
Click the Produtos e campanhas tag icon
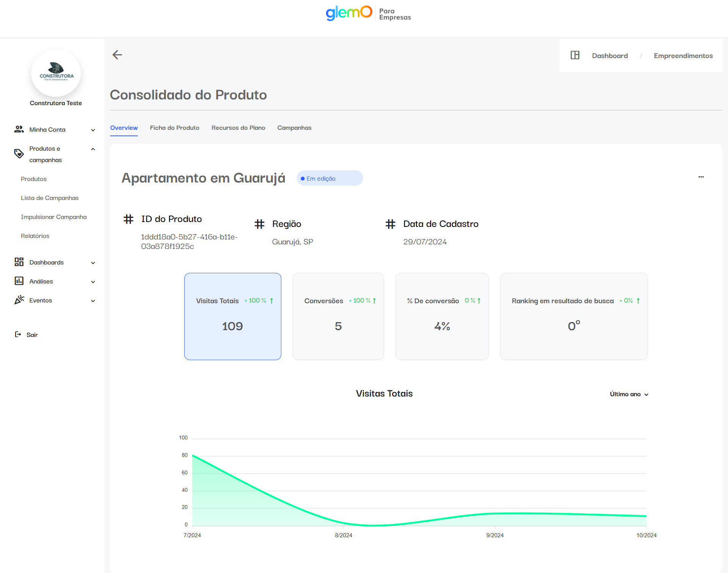19,154
